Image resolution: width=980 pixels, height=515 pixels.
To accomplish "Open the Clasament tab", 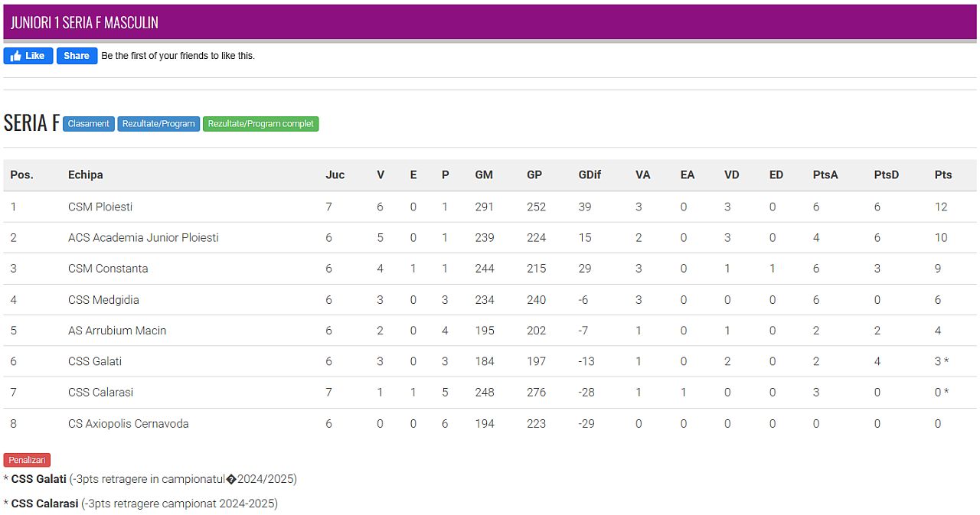I will point(89,124).
